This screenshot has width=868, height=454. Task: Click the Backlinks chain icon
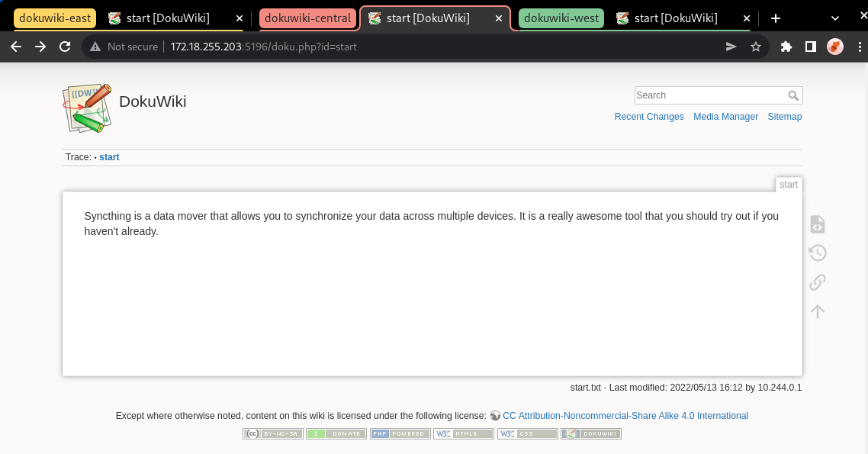coord(817,282)
